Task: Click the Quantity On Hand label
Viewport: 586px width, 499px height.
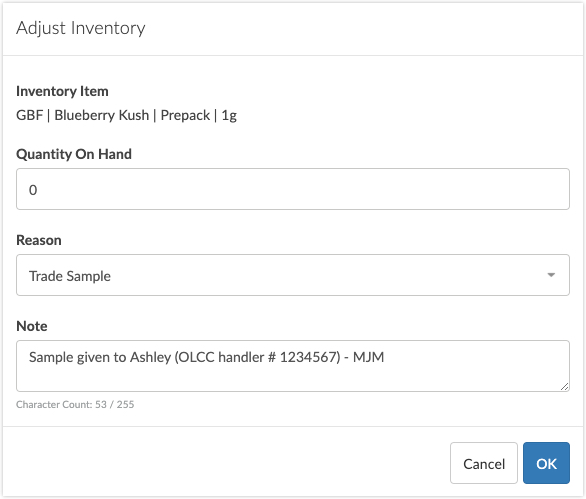Action: coord(74,154)
